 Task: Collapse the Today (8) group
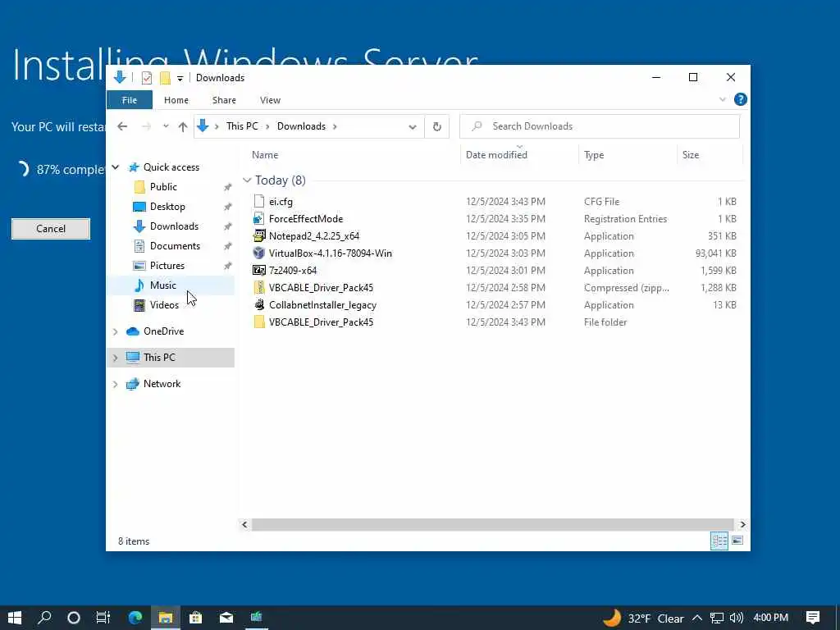coord(247,180)
